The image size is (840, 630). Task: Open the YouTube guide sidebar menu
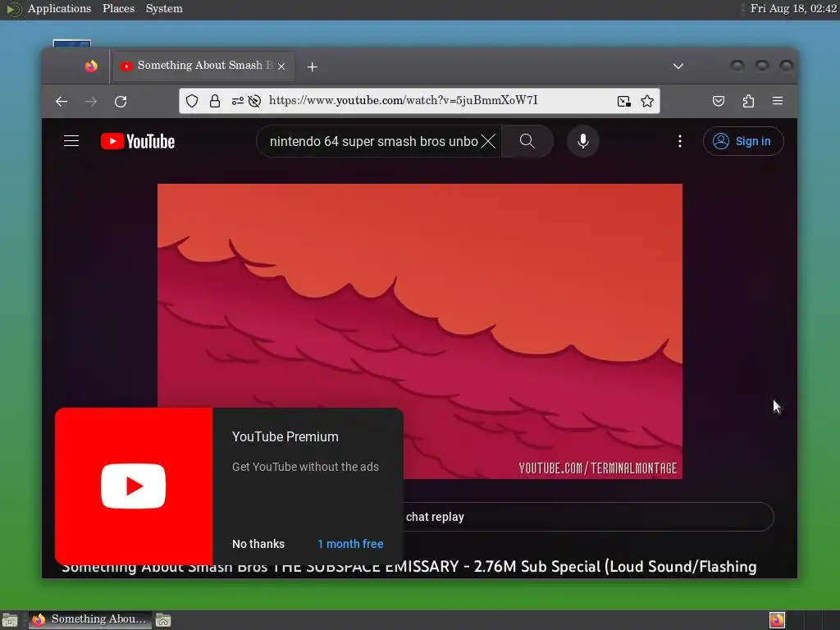click(x=71, y=141)
